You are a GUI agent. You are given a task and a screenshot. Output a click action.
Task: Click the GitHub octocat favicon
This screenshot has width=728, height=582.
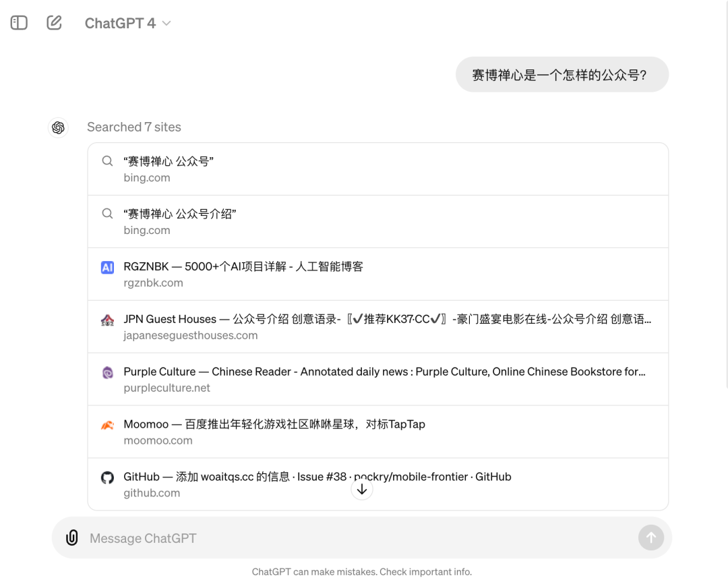click(x=108, y=477)
